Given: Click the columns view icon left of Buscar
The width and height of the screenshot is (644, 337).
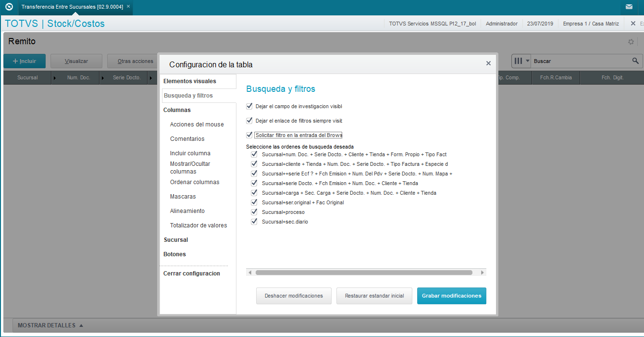Looking at the screenshot, I should pos(519,61).
